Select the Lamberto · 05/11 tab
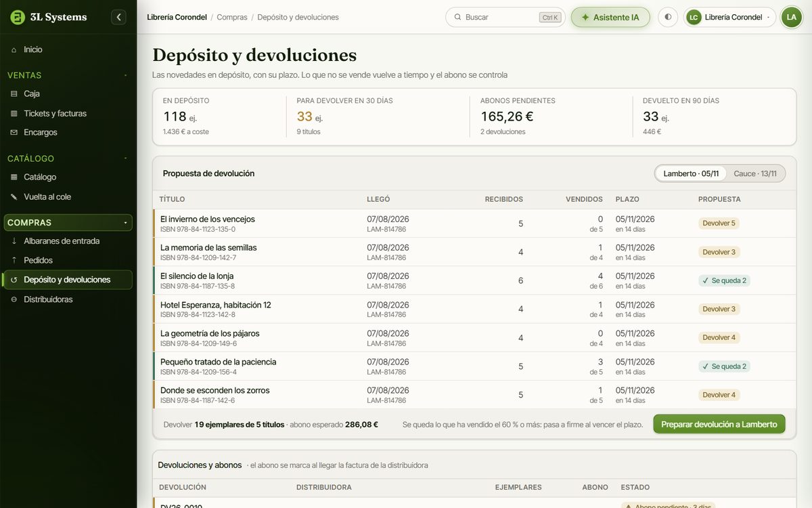The width and height of the screenshot is (812, 508). click(691, 173)
